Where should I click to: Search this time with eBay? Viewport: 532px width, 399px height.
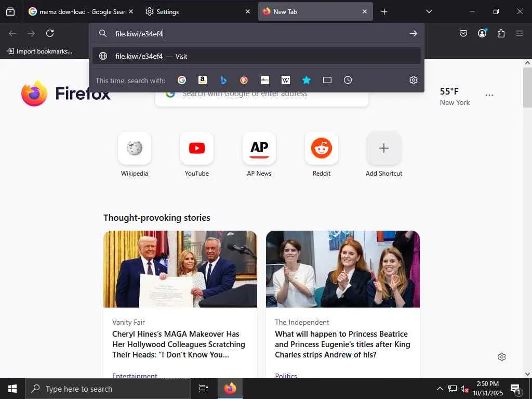tap(265, 80)
